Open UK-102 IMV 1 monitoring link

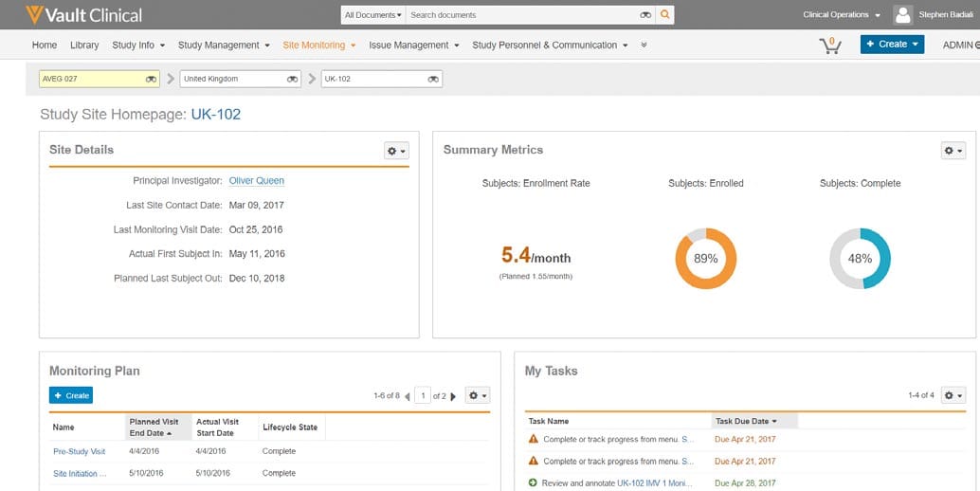(656, 482)
